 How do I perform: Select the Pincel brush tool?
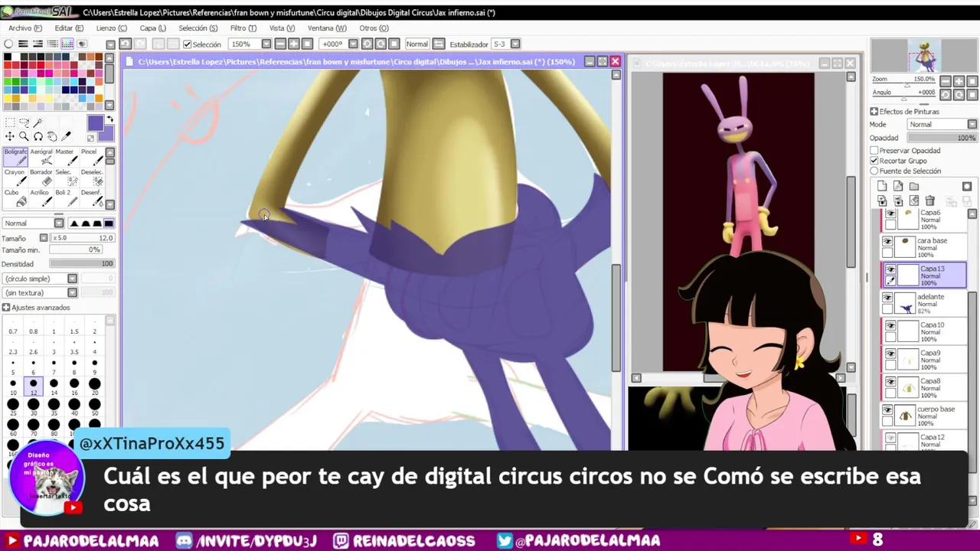91,157
